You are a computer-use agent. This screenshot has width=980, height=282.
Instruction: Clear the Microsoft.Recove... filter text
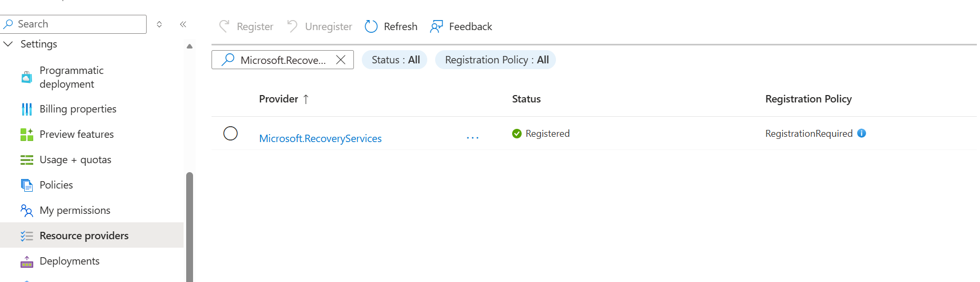point(341,60)
